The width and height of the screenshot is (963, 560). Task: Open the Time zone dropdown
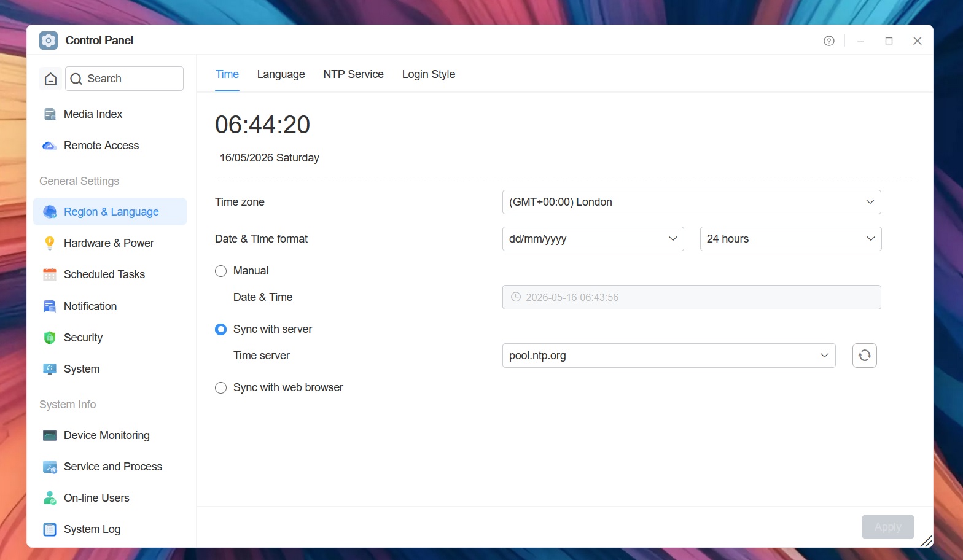tap(692, 202)
